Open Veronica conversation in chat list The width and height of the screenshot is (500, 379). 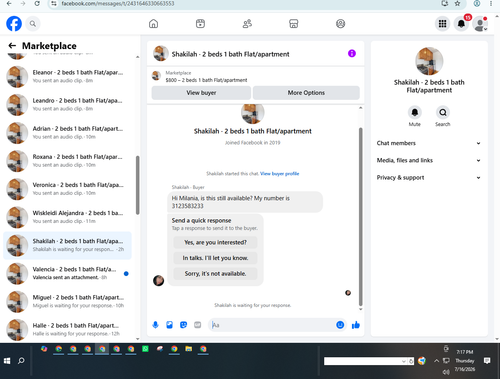67,189
